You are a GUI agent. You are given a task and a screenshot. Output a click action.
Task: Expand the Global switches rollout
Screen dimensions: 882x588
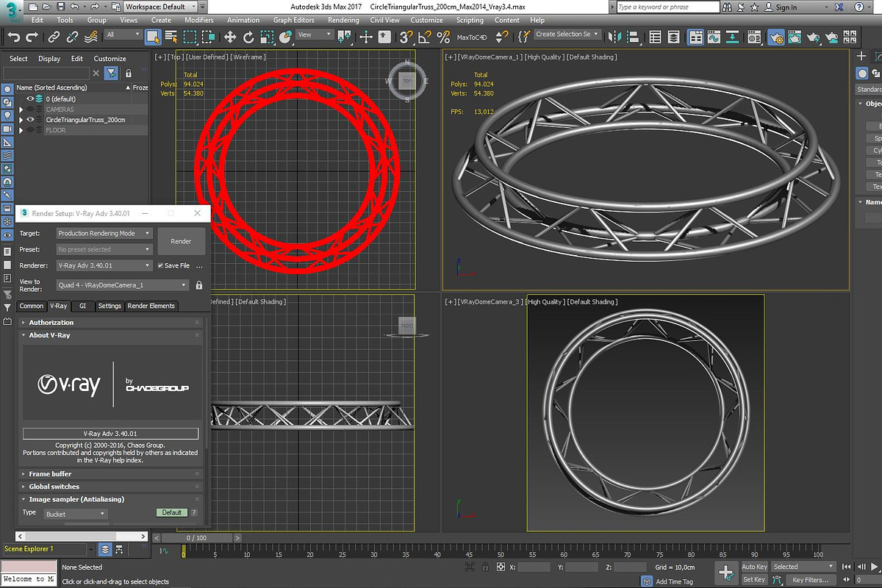pyautogui.click(x=110, y=487)
